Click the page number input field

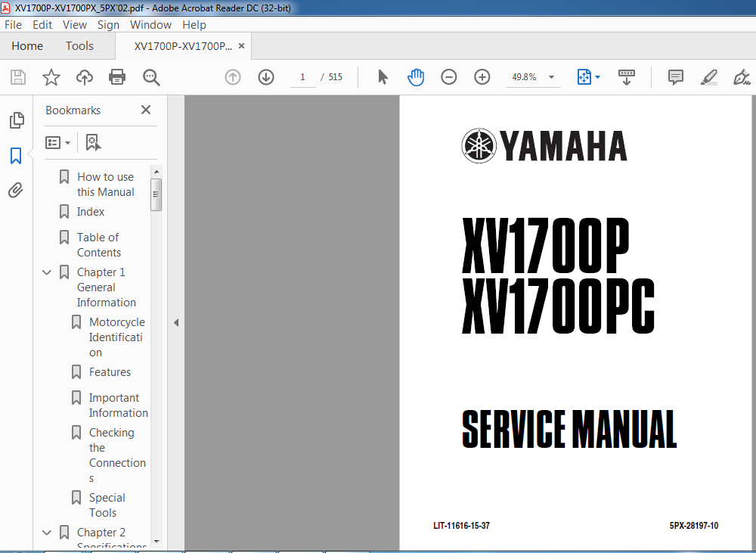[x=303, y=77]
